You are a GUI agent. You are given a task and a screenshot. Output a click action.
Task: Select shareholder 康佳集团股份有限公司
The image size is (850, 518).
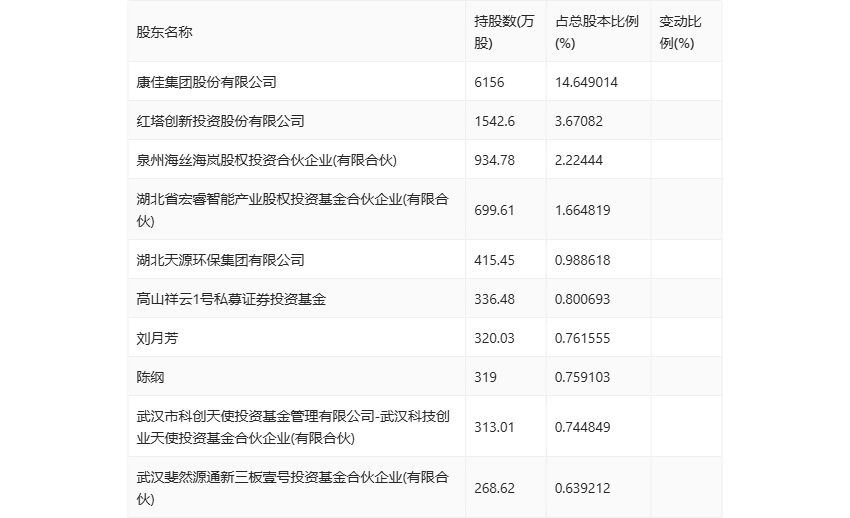(x=207, y=82)
